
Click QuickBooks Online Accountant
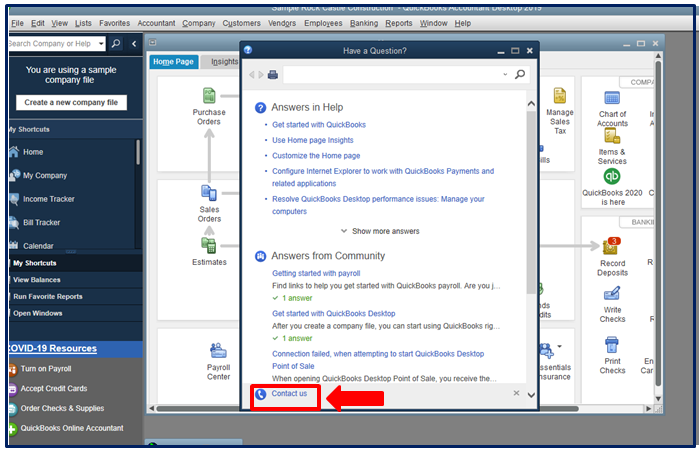[71, 428]
